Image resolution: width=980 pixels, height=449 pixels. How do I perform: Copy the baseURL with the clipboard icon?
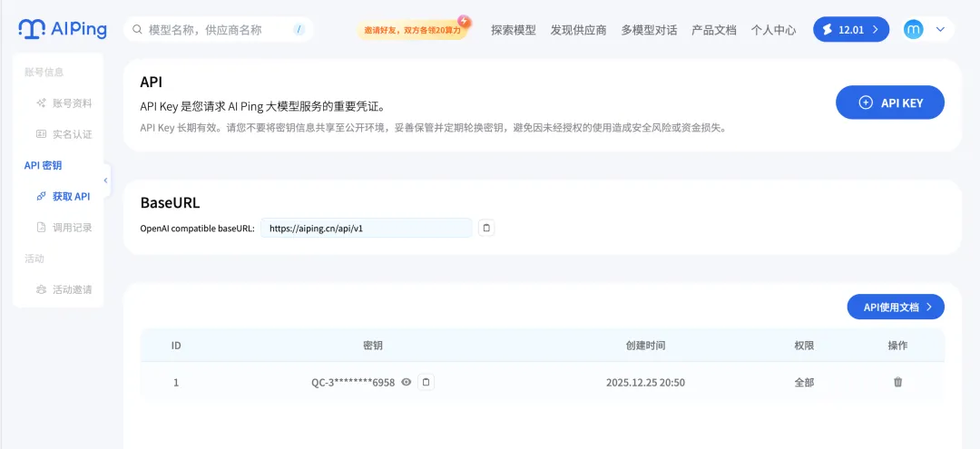click(486, 228)
